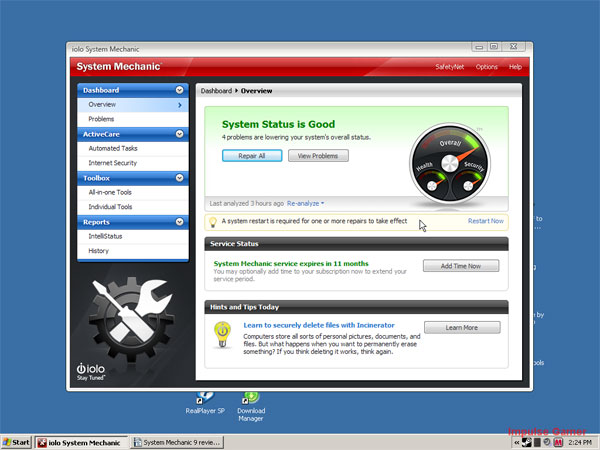The image size is (600, 450).
Task: Open Internet Security
Action: (x=133, y=163)
